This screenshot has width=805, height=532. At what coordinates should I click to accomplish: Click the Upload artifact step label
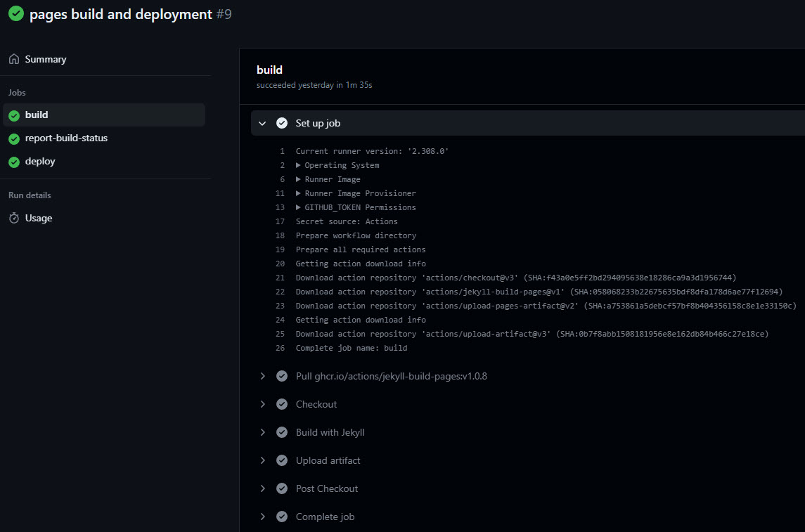(x=328, y=461)
